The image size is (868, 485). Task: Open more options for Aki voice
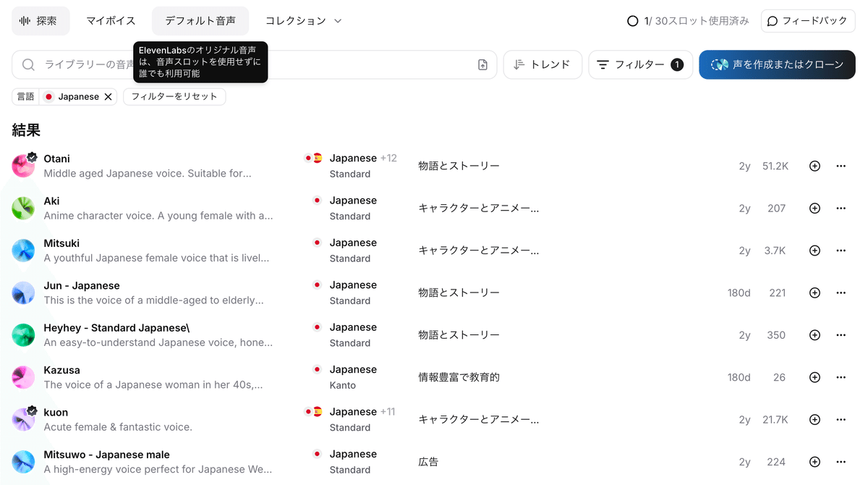pos(841,208)
